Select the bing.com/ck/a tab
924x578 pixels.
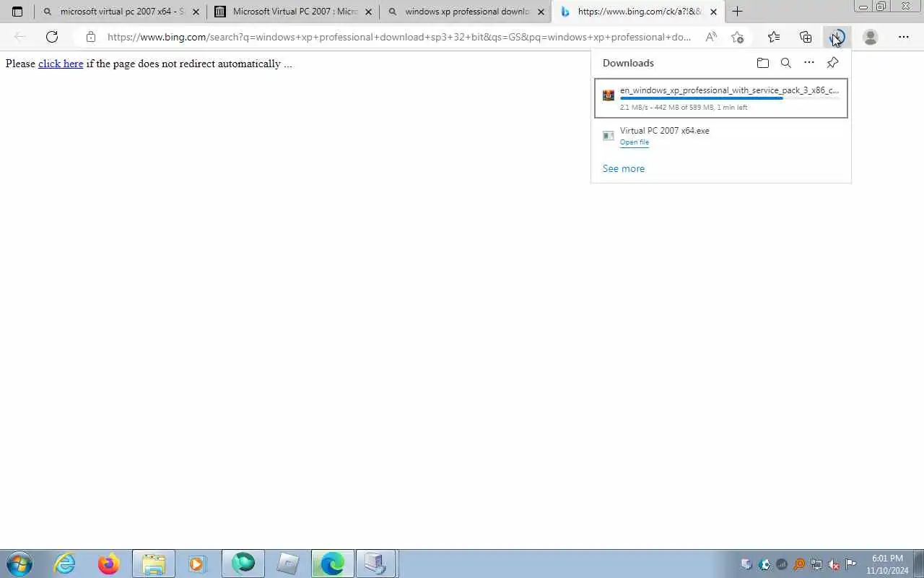638,12
